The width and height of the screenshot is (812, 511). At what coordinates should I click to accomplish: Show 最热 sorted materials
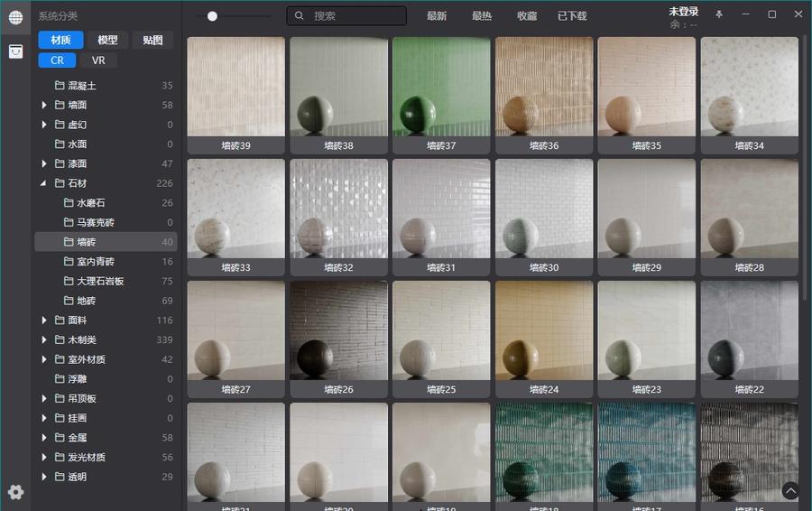tap(482, 16)
